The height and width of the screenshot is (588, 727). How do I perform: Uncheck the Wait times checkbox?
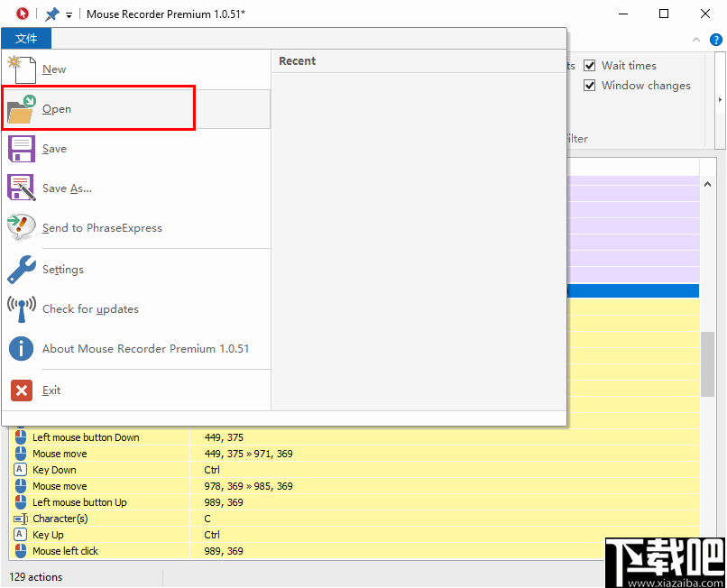pyautogui.click(x=589, y=65)
